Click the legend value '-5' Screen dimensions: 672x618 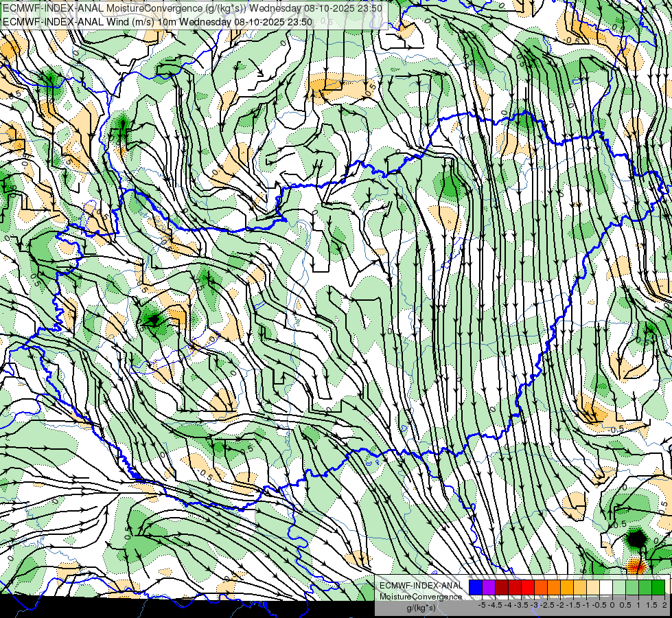point(482,605)
